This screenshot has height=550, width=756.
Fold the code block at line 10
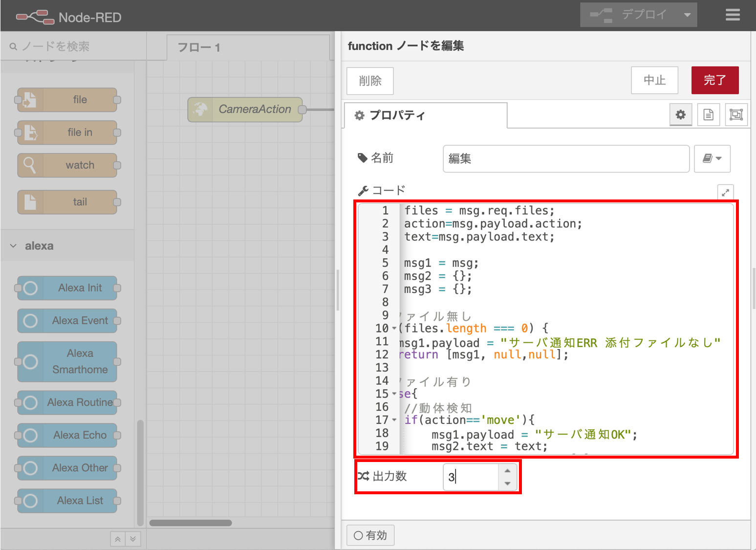394,329
